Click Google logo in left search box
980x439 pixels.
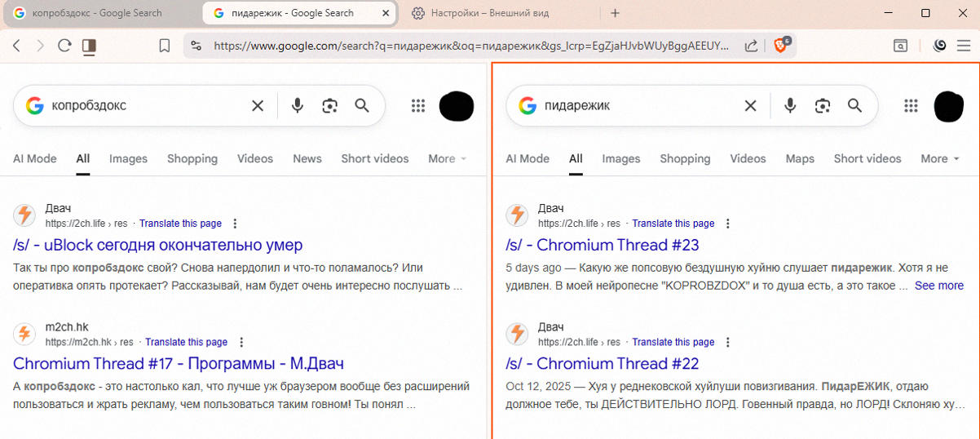[34, 105]
